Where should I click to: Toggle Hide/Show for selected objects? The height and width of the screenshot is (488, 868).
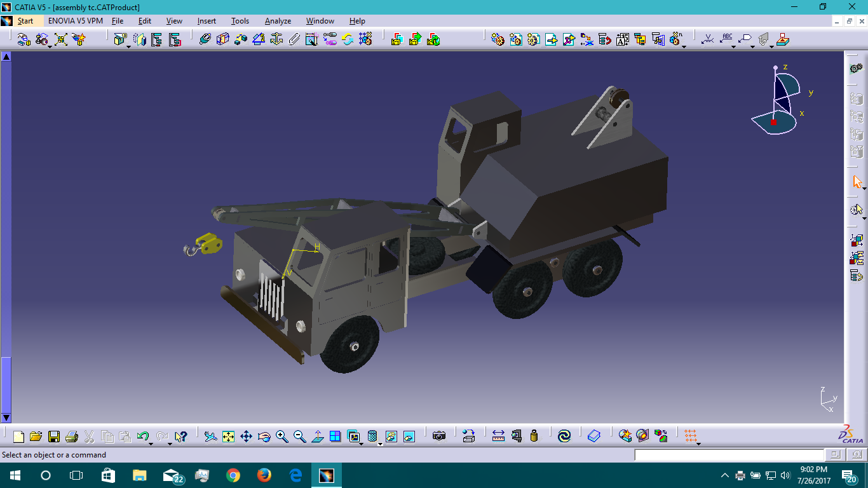(x=391, y=436)
